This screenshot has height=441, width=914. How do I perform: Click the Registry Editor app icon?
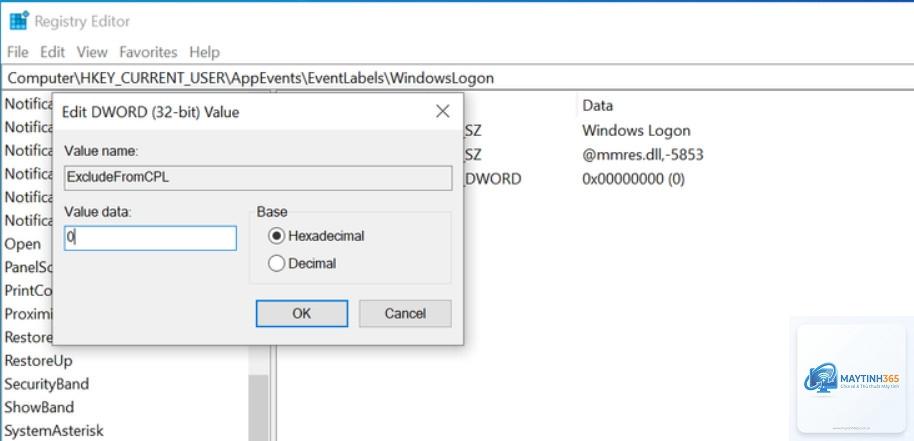19,21
